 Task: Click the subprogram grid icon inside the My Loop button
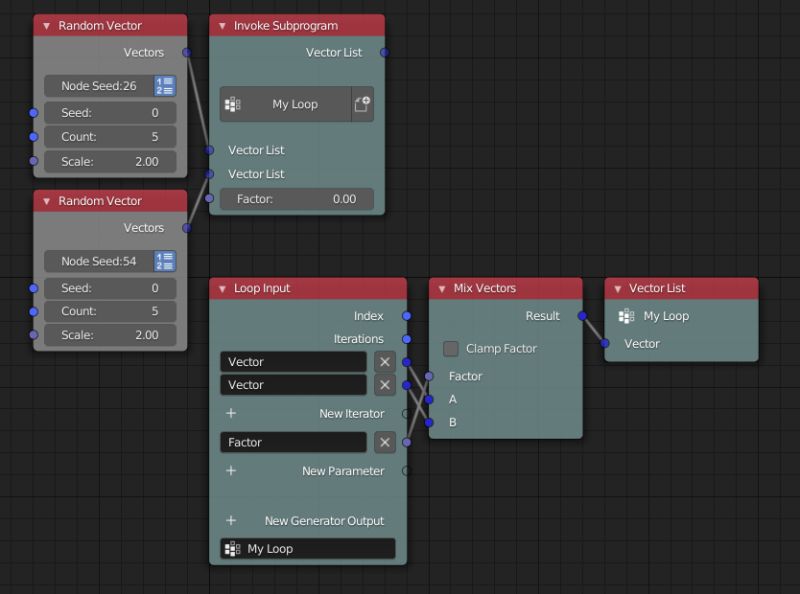pyautogui.click(x=234, y=104)
